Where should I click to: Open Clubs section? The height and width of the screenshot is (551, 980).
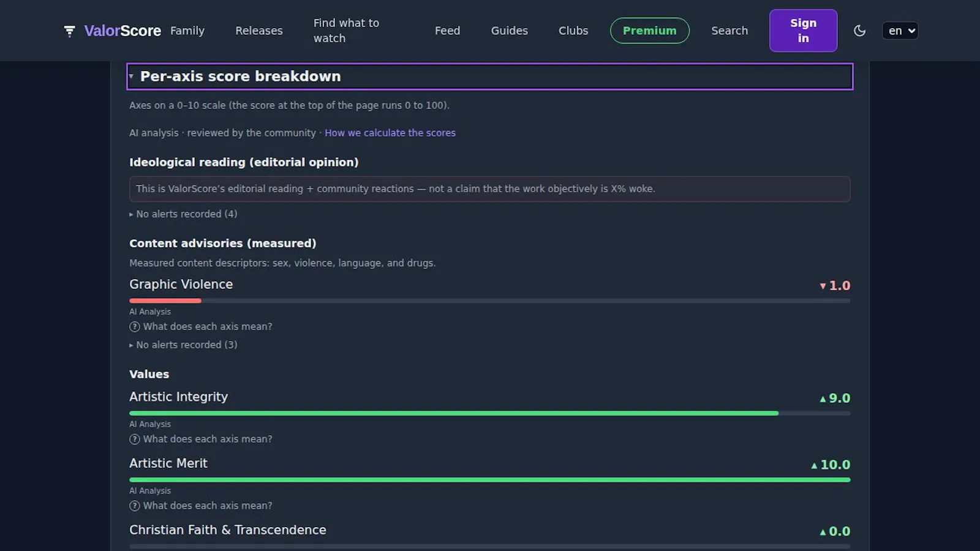573,31
